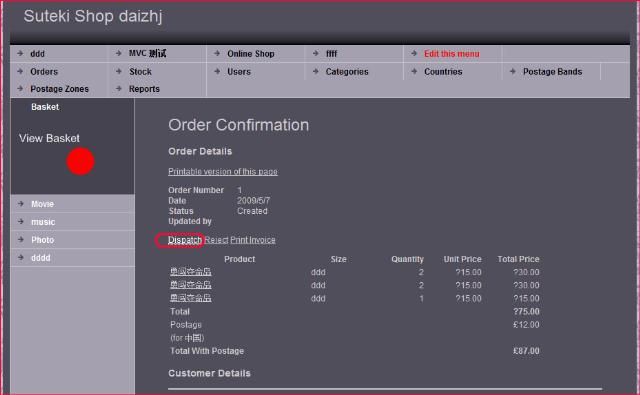Open the Reports menu item
This screenshot has height=395, width=640.
click(144, 89)
